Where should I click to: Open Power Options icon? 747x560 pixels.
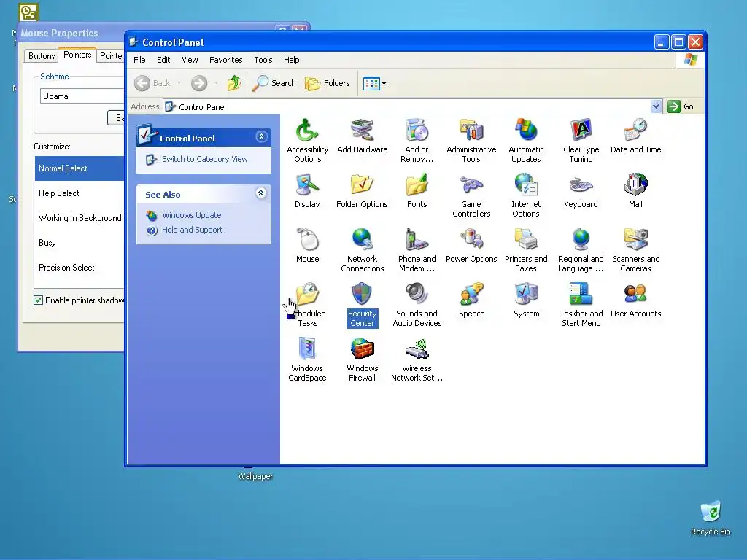pyautogui.click(x=471, y=246)
